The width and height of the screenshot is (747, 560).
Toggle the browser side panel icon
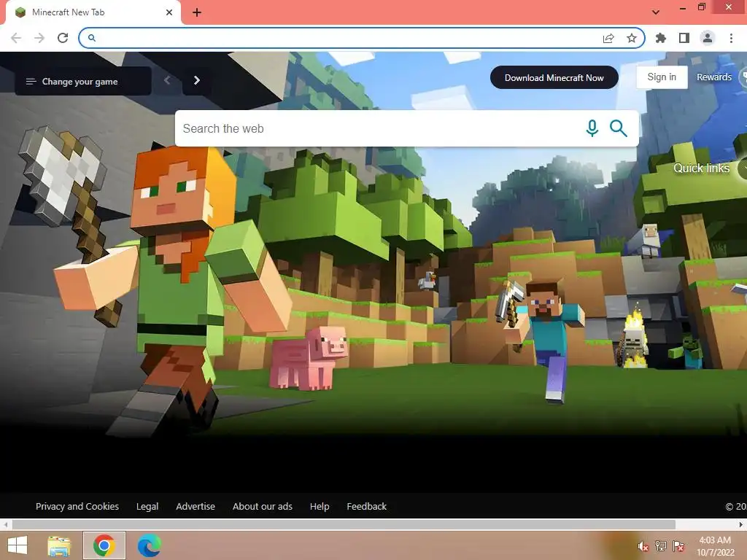tap(684, 38)
